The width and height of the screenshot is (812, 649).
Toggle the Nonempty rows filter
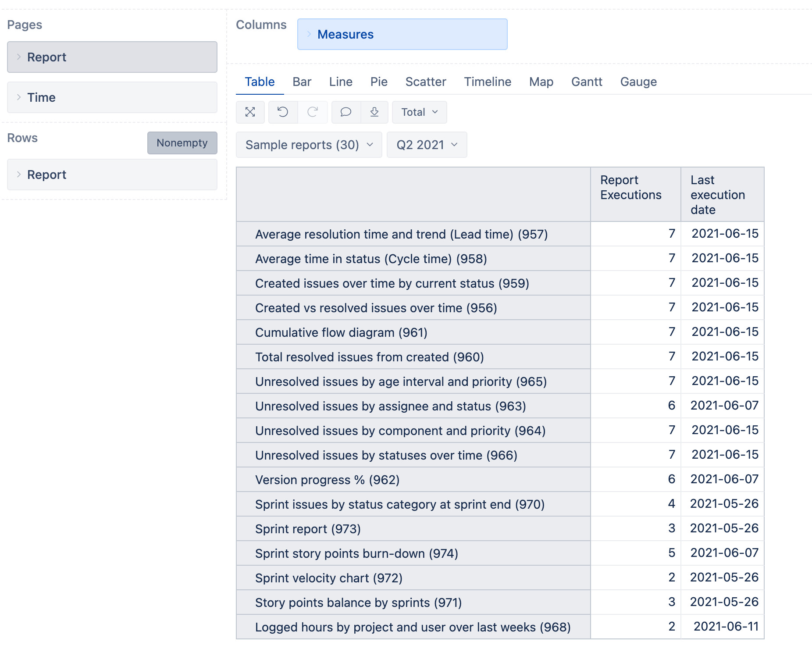click(182, 143)
